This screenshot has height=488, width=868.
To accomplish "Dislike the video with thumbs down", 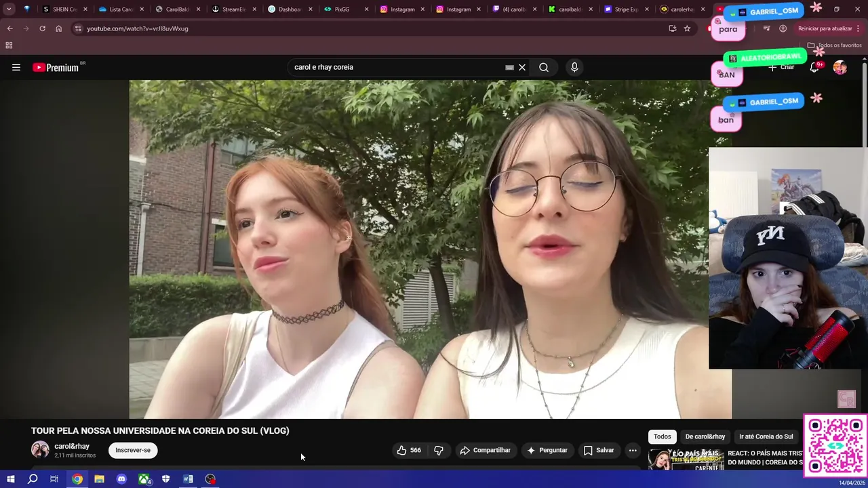I will pos(439,450).
